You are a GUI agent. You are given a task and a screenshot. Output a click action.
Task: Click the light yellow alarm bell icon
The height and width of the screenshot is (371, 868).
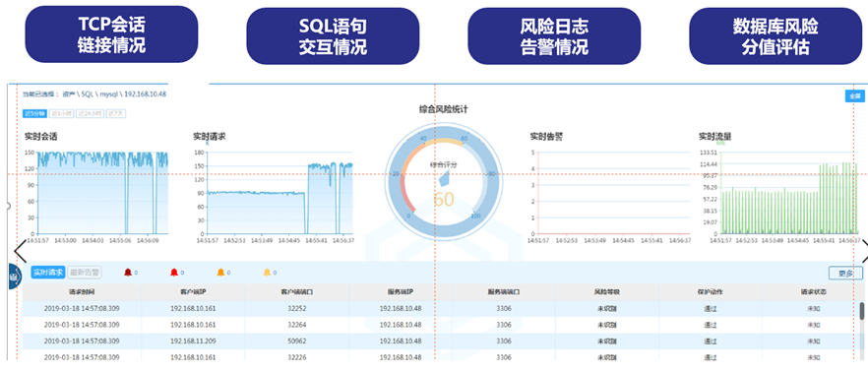(x=267, y=272)
